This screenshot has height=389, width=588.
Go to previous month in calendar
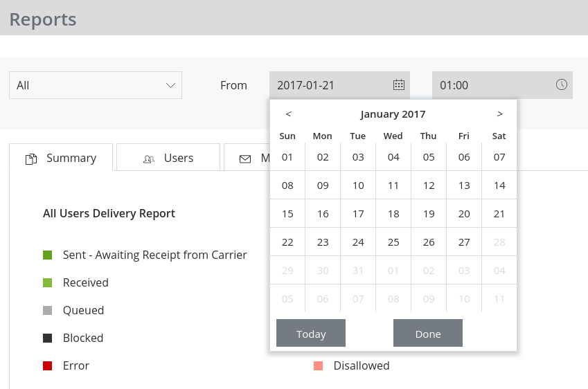(x=288, y=114)
